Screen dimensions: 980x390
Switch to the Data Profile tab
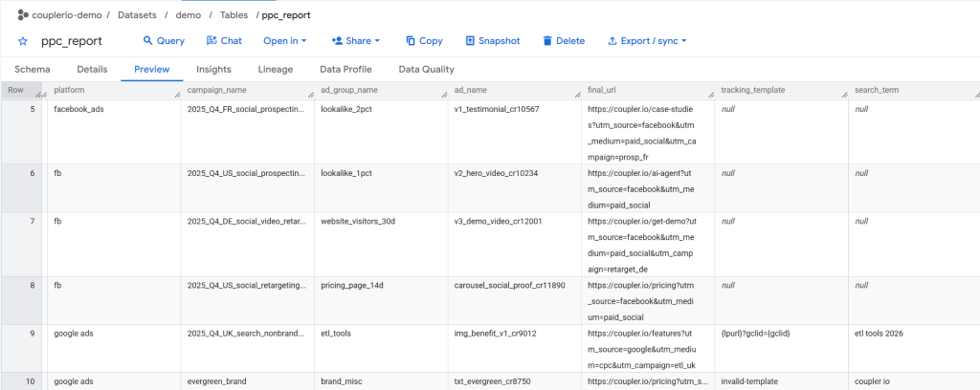345,69
